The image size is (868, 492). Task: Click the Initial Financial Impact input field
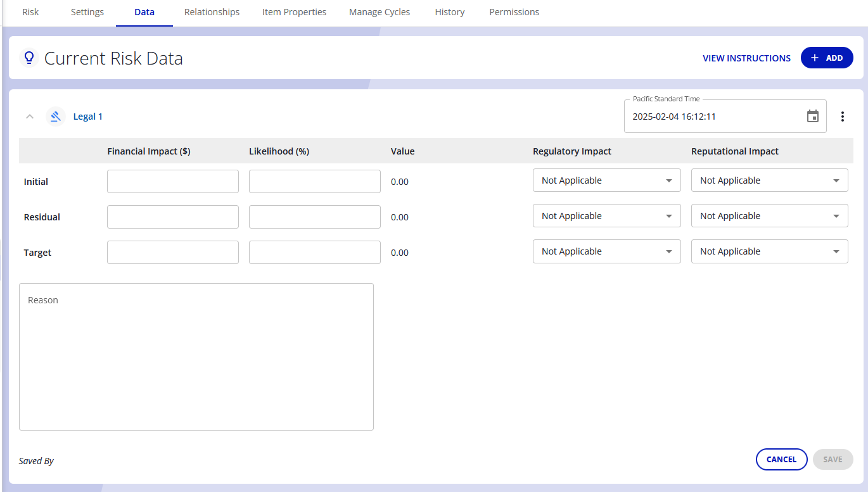[173, 182]
